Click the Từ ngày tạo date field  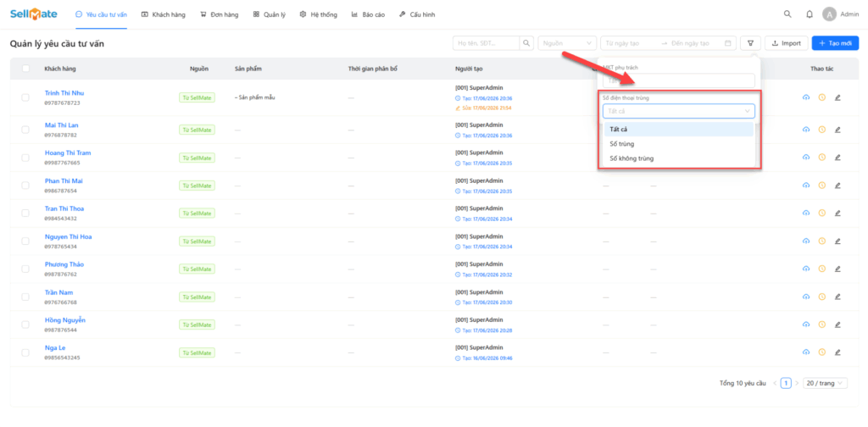tap(631, 43)
